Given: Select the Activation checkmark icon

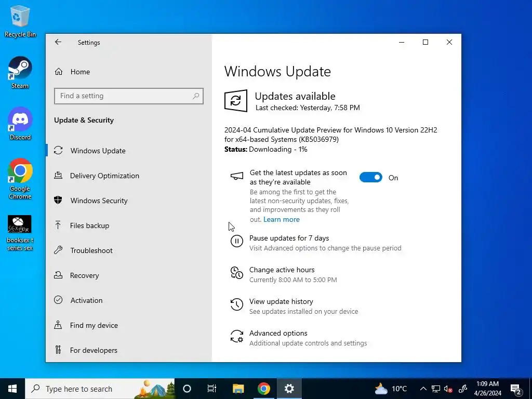Looking at the screenshot, I should pos(58,300).
